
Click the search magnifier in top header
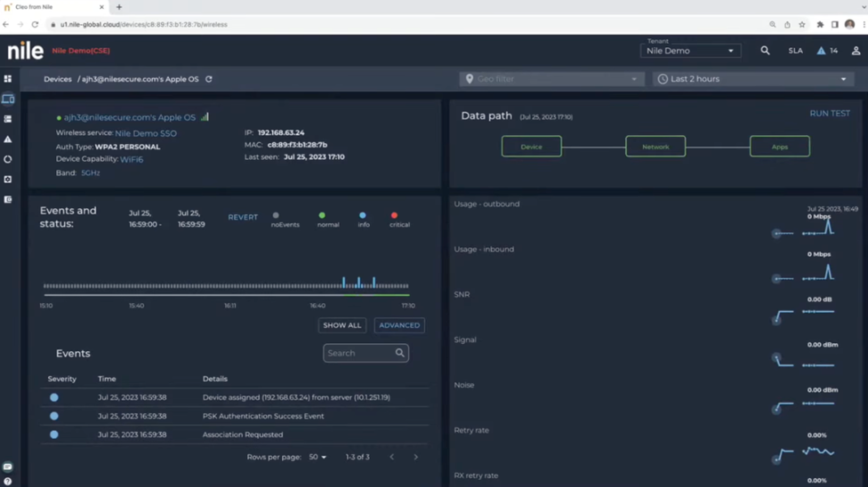point(765,51)
